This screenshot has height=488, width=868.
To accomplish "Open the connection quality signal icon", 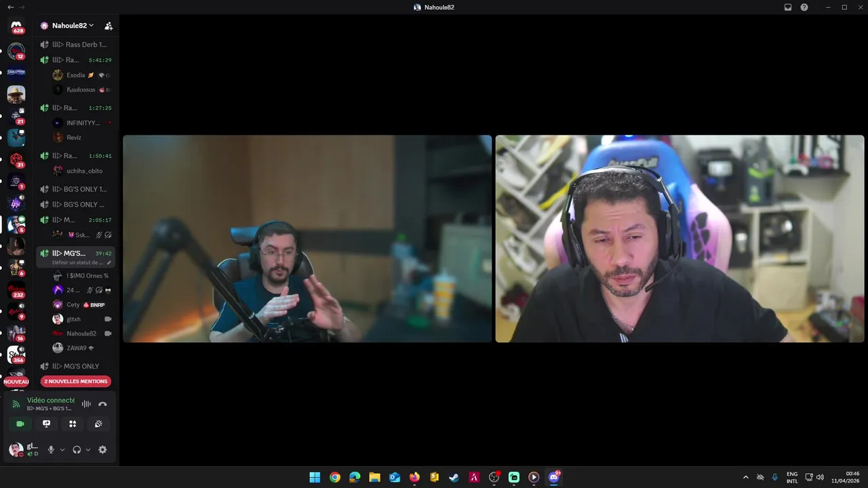I will (x=16, y=404).
